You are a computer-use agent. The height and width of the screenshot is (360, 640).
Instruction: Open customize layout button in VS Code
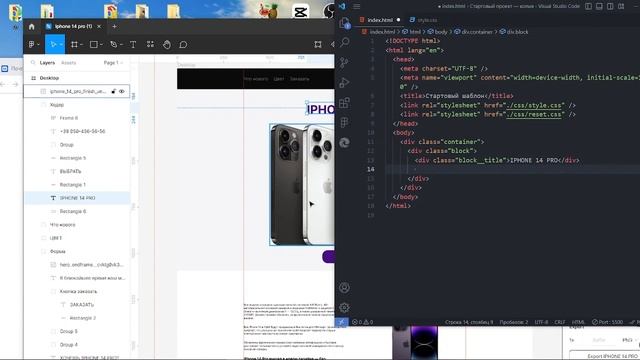(x=621, y=6)
